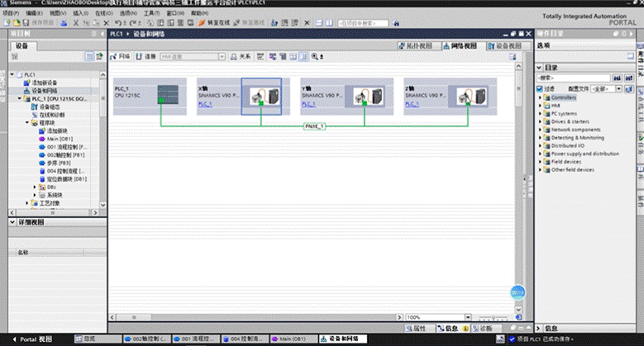Click the PN/IE_1 network label
The height and width of the screenshot is (346, 644).
coord(315,126)
